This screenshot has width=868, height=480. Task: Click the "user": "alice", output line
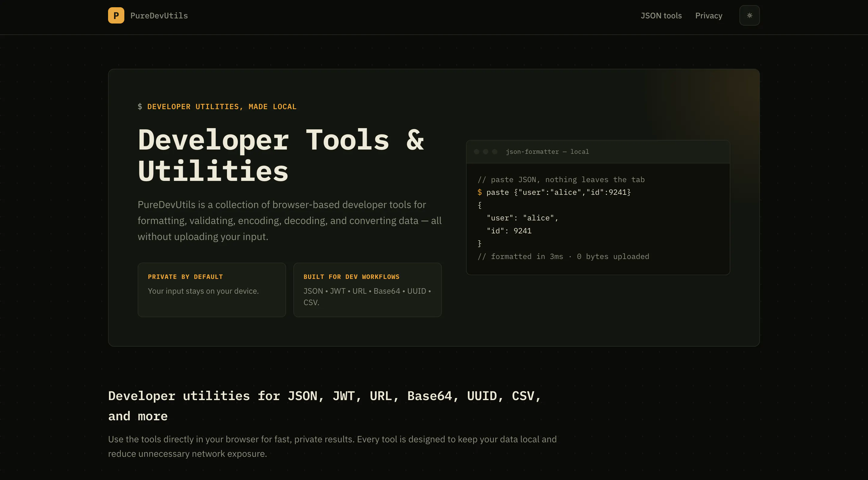(522, 218)
